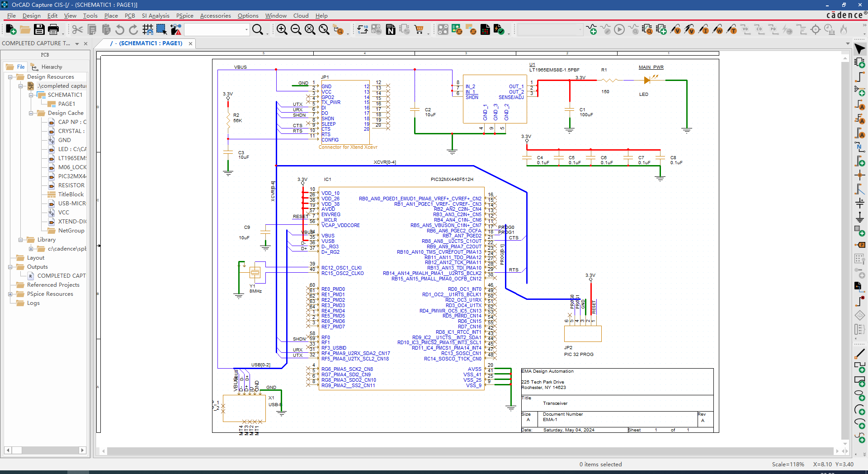
Task: Open the File menu
Action: tap(11, 15)
